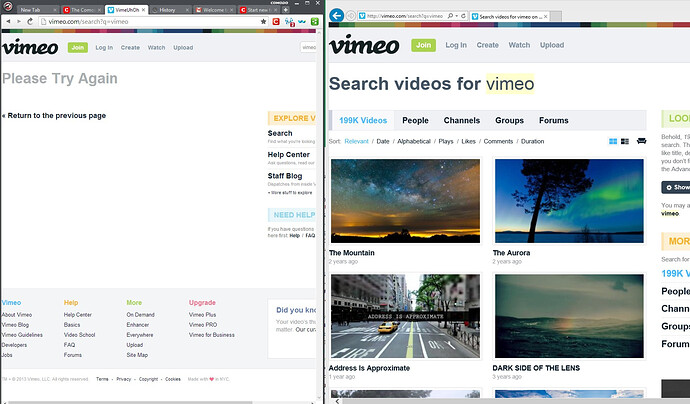Open Staff Blog link in Explore sidebar
Viewport: 690px width, 404px height.
285,176
